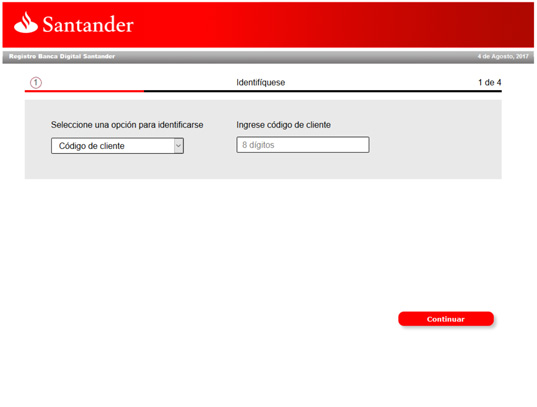Click the Santander wordmark in header
This screenshot has width=537, height=407.
click(88, 25)
